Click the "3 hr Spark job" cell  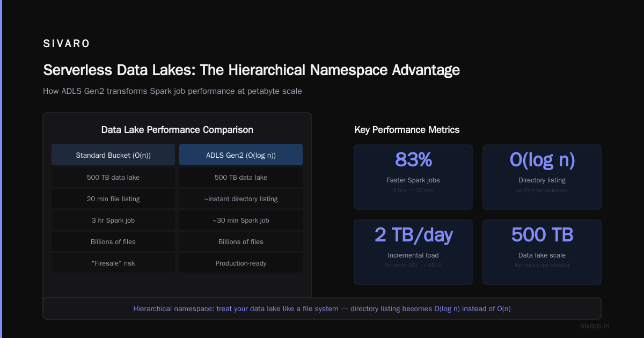tap(113, 220)
